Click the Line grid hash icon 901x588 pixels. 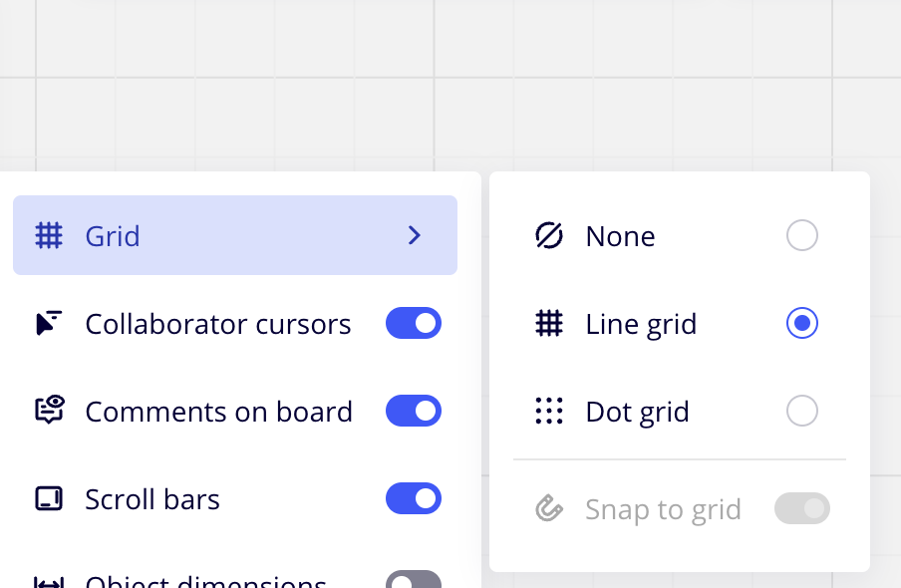pyautogui.click(x=549, y=324)
